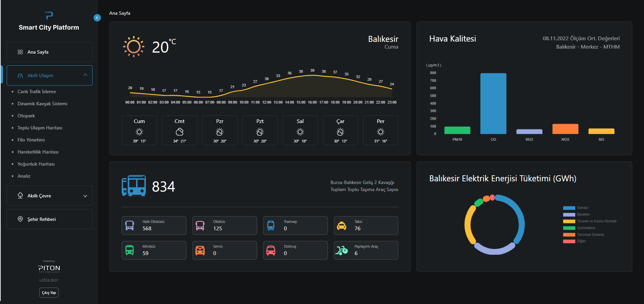Select the Cmt daily forecast card
Screen dimensions: 644x304
coord(179,130)
